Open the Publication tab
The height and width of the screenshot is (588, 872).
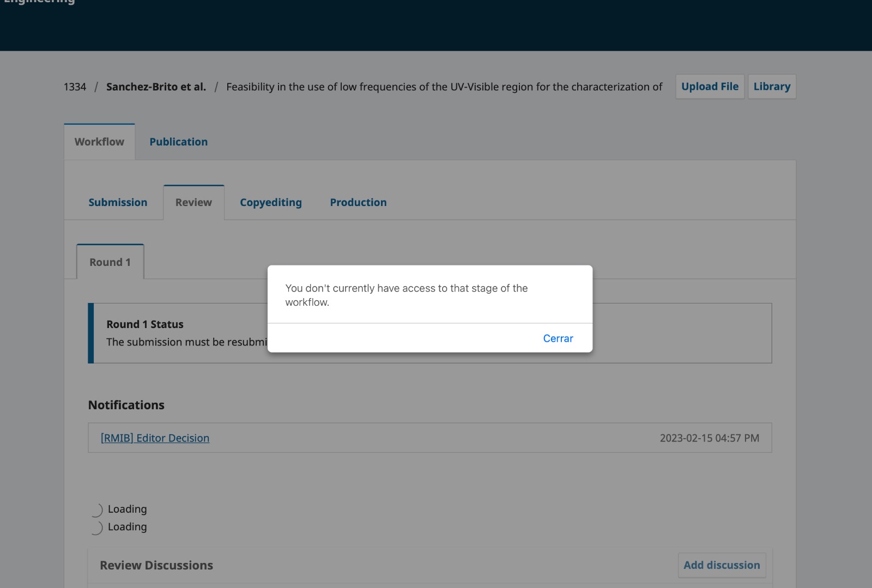click(x=178, y=142)
